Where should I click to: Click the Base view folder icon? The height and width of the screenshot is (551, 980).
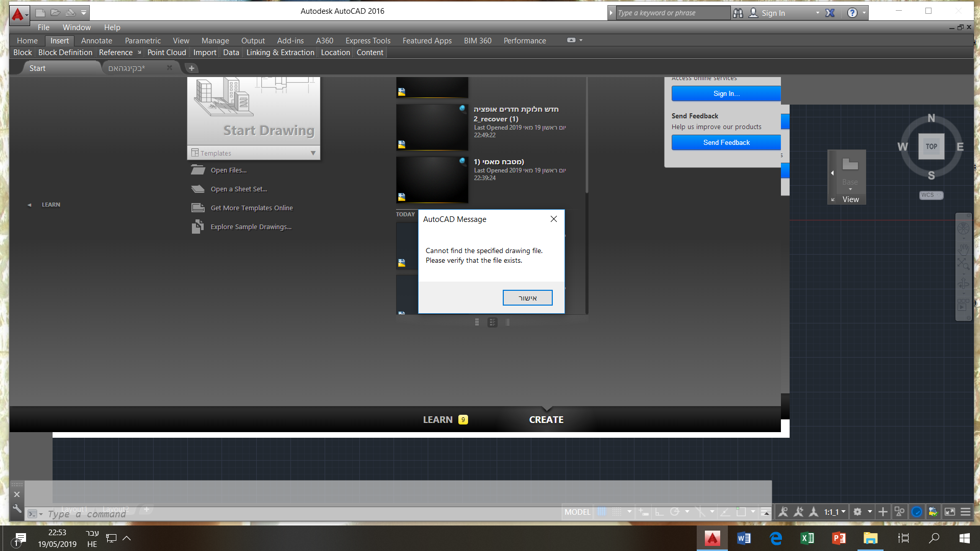[850, 164]
